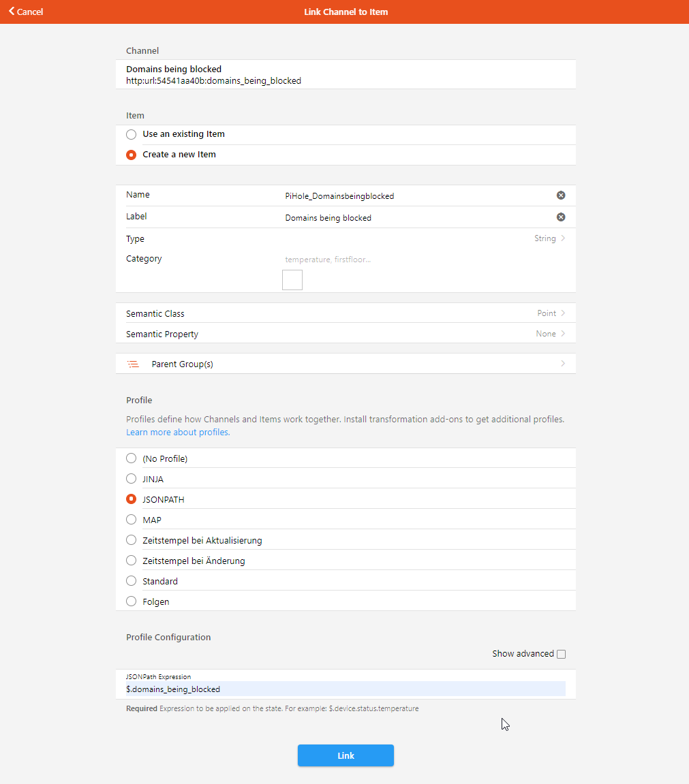
Task: Select the Use an existing Item option
Action: 132,135
